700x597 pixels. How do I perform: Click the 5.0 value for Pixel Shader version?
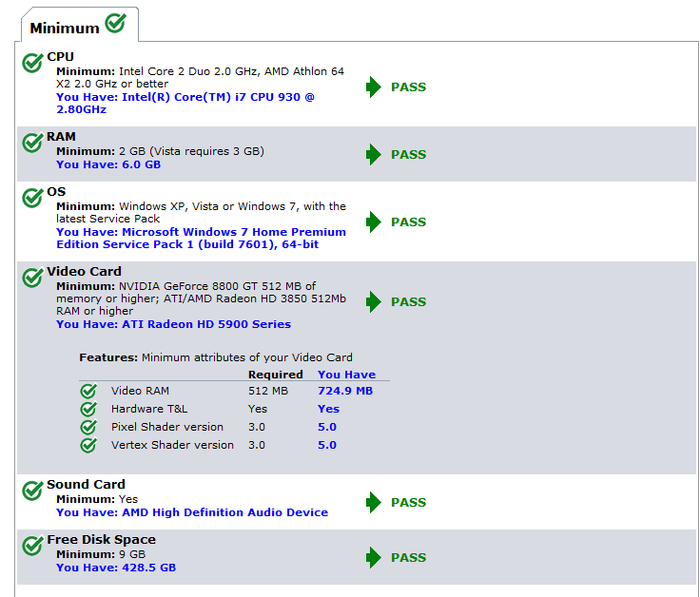point(327,427)
